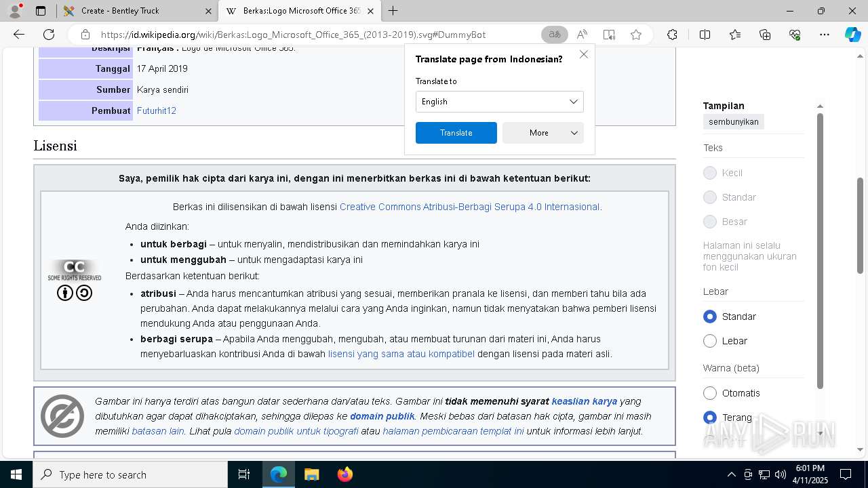The width and height of the screenshot is (868, 488).
Task: Open Browser essentials heart icon
Action: click(x=795, y=35)
